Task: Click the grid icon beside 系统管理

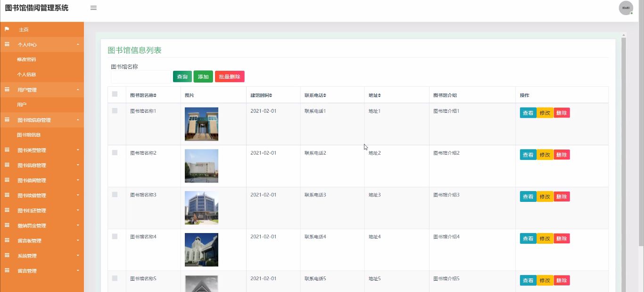Action: [x=7, y=256]
